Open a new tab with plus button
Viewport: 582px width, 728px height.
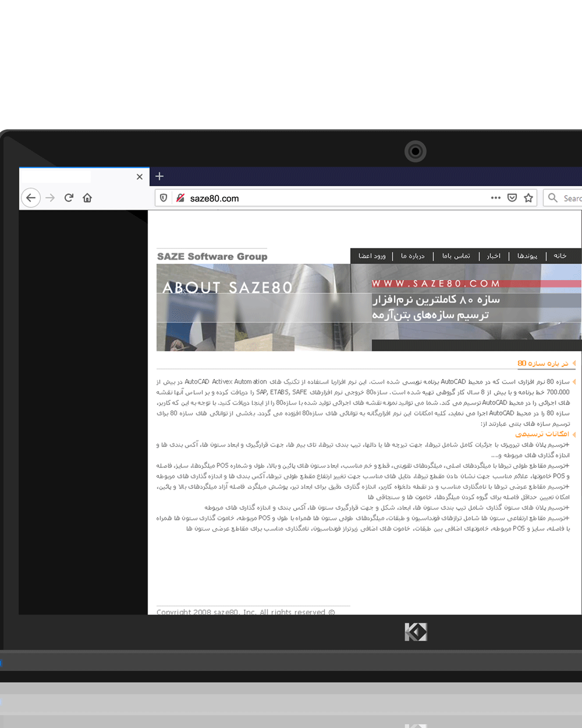coord(159,176)
